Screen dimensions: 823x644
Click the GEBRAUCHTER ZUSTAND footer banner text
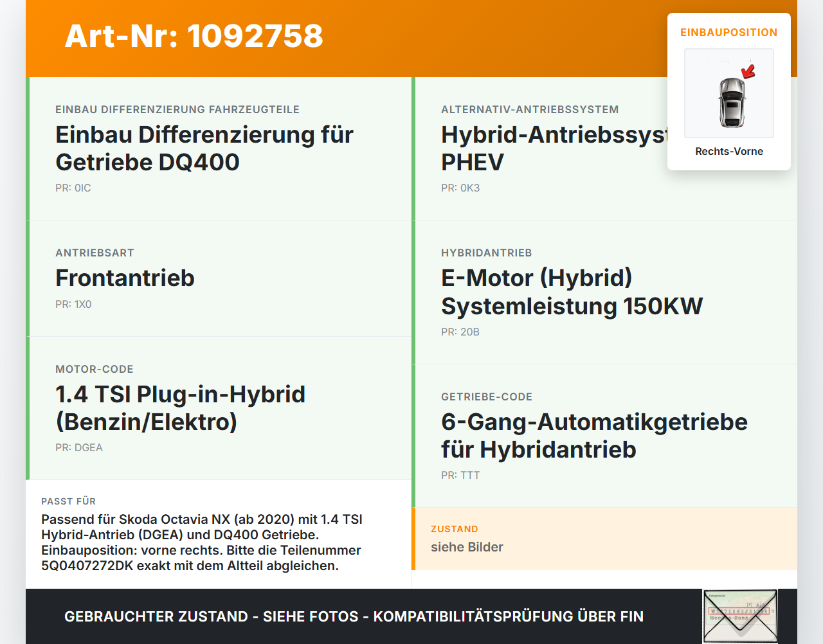point(354,616)
